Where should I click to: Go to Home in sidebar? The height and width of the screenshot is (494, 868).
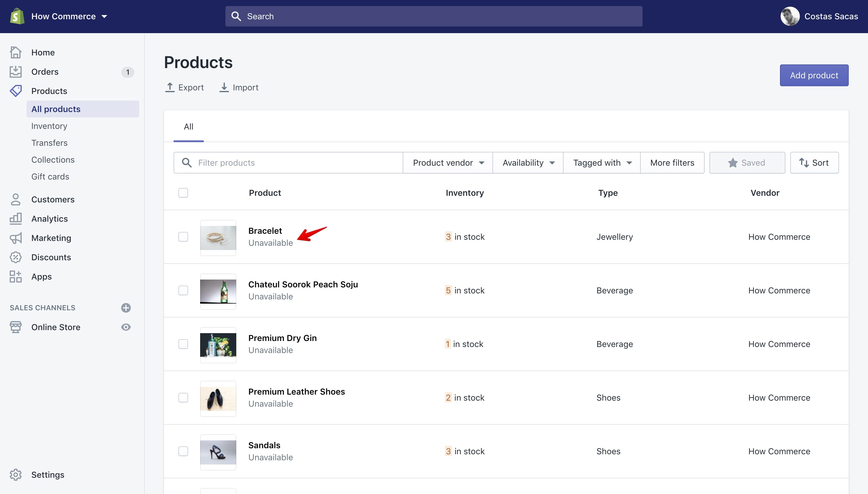(x=43, y=53)
